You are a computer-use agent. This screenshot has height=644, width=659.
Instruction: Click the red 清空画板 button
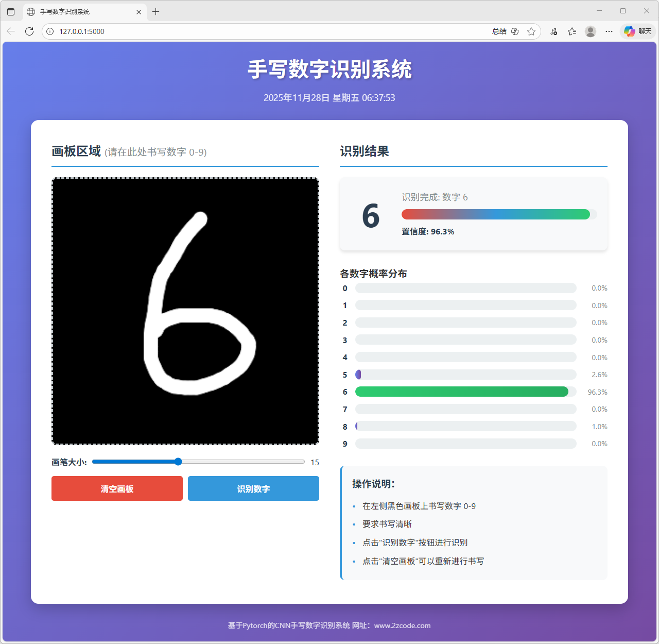(x=117, y=488)
